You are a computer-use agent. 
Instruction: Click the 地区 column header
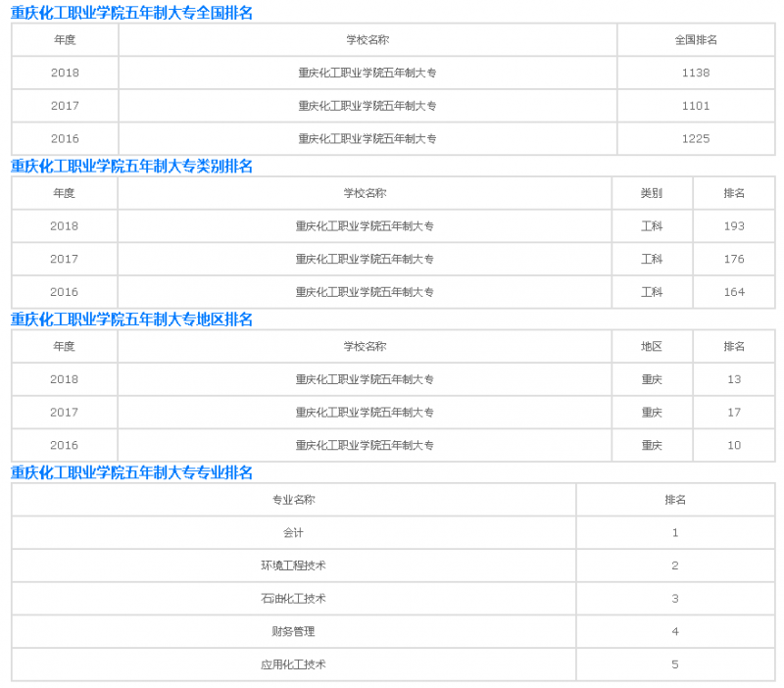pos(652,347)
